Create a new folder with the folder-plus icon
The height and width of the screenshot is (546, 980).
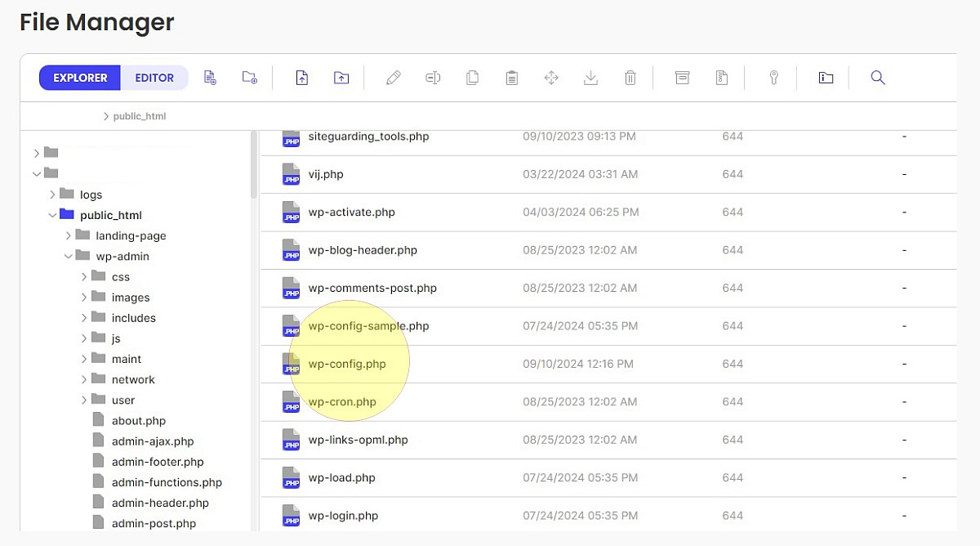pos(249,77)
